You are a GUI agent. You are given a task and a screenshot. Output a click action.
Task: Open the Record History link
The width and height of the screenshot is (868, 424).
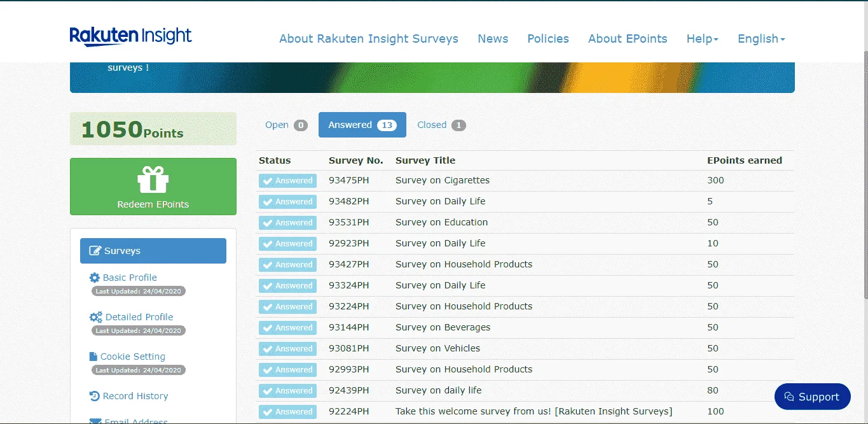pos(135,396)
